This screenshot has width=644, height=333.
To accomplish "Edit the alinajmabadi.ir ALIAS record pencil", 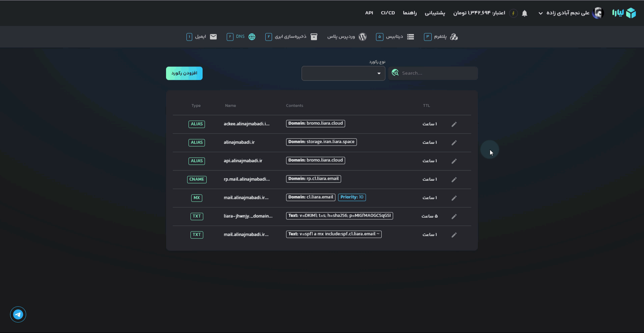I will 454,143.
